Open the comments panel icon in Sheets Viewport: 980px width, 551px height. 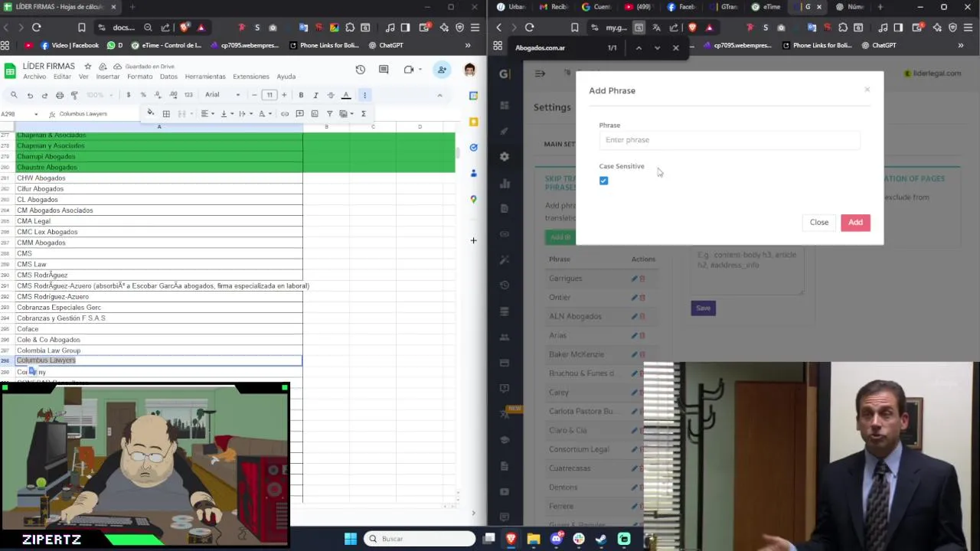click(x=384, y=70)
